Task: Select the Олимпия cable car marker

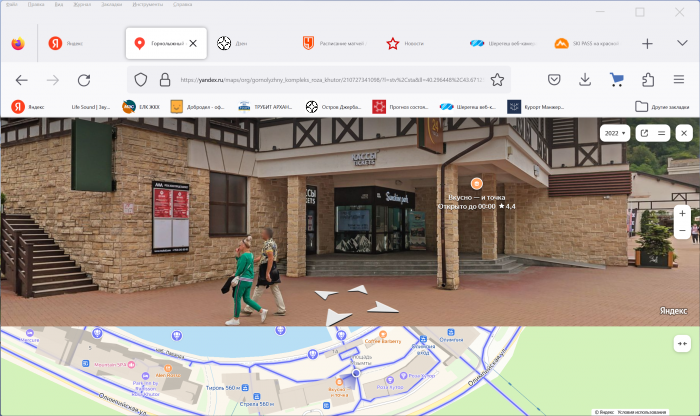Action: [451, 336]
